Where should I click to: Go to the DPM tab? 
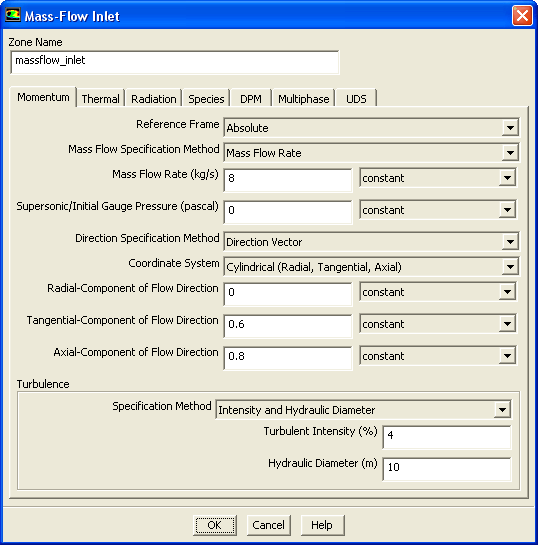(251, 99)
